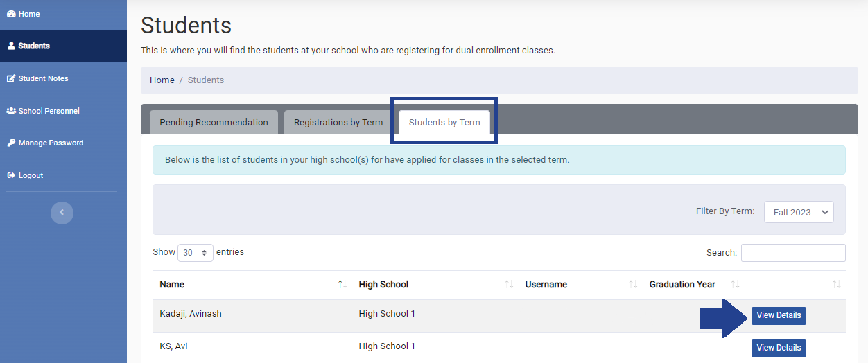Sort by Graduation Year column arrows
This screenshot has height=363, width=868.
(736, 285)
